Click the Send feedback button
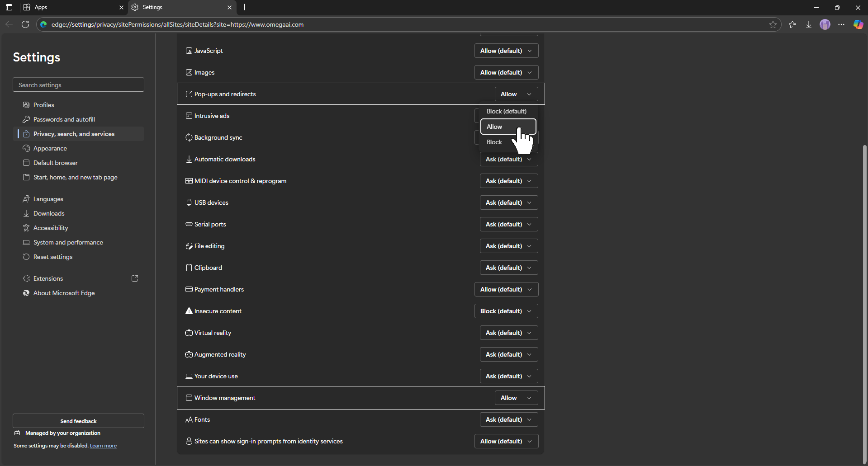This screenshot has height=466, width=868. [78, 421]
